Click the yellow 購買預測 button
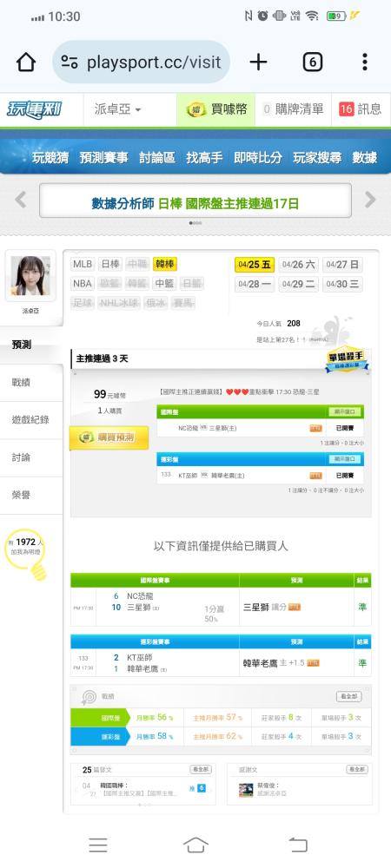The height and width of the screenshot is (868, 391). (x=109, y=437)
